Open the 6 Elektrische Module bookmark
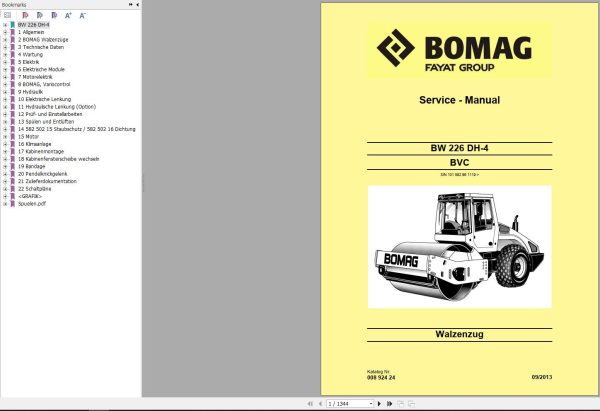 pos(41,70)
